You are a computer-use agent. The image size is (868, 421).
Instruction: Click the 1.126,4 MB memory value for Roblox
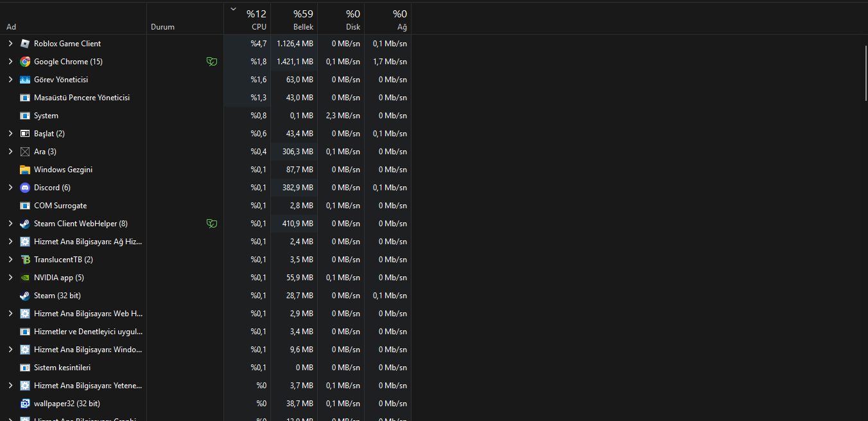(x=295, y=44)
